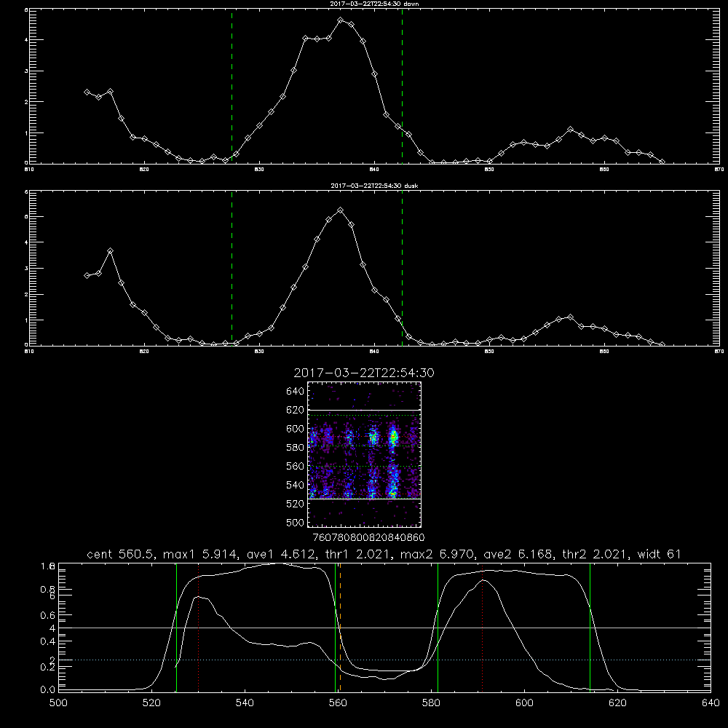Click the early spike point near 817 in the dusk plot

(110, 250)
